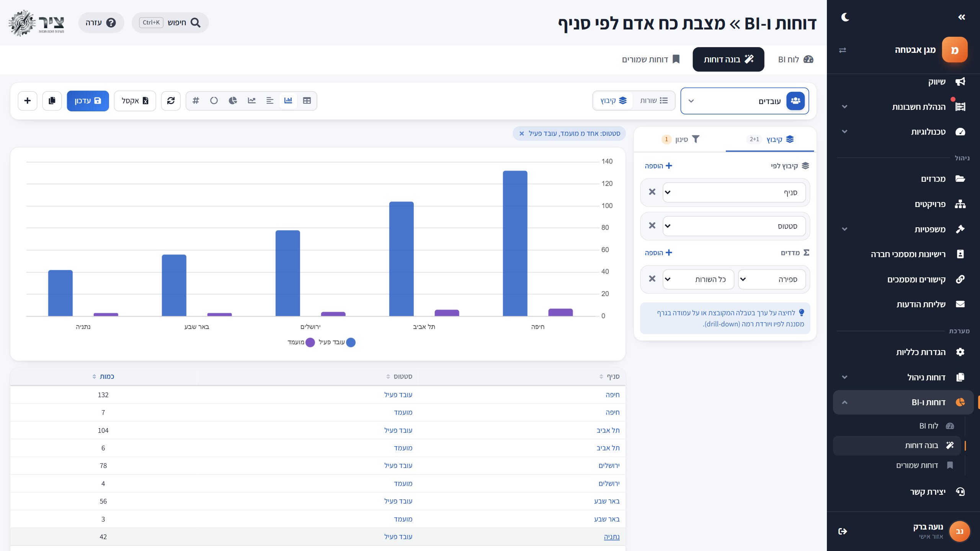The height and width of the screenshot is (551, 980).
Task: Toggle מועמד purple legend swatch
Action: (x=310, y=342)
